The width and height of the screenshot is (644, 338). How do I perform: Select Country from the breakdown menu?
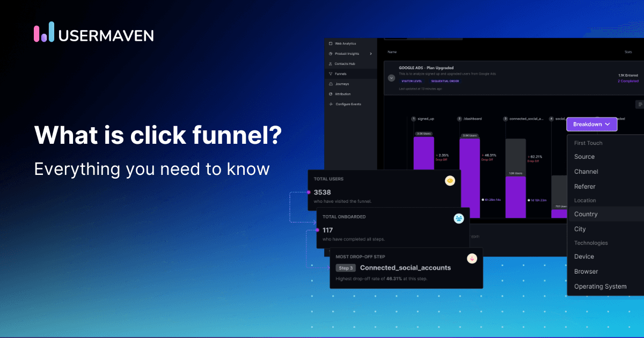pyautogui.click(x=586, y=214)
